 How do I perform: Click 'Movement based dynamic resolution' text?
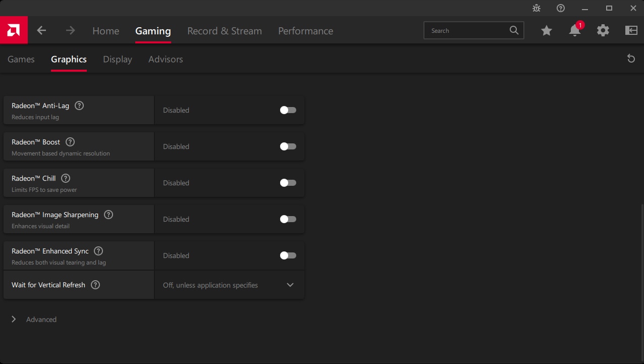click(x=61, y=153)
